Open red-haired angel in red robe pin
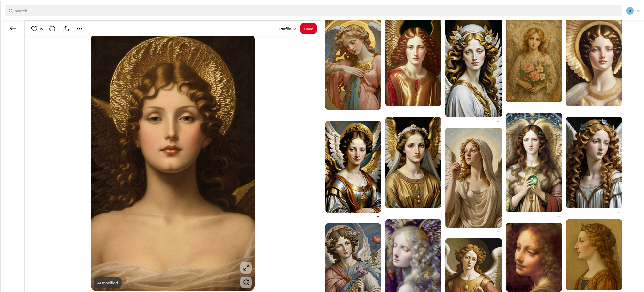Viewport: 644px width, 292px height. (413, 63)
